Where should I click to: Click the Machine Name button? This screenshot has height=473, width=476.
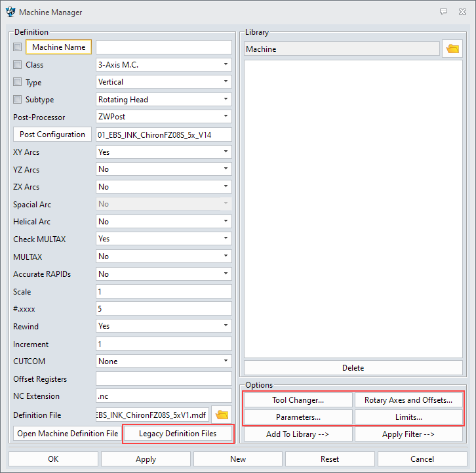tap(58, 47)
